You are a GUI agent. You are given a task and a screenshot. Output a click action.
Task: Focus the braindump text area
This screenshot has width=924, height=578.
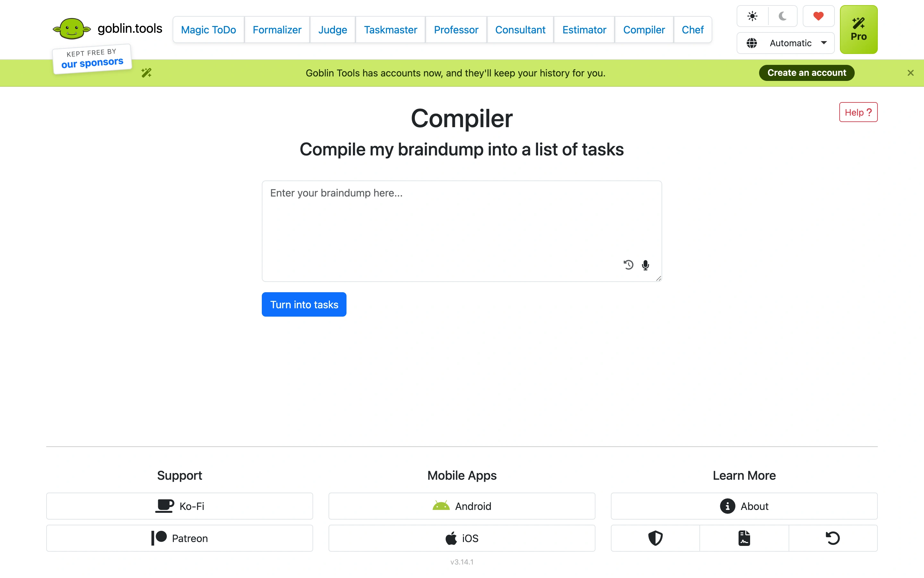click(462, 231)
